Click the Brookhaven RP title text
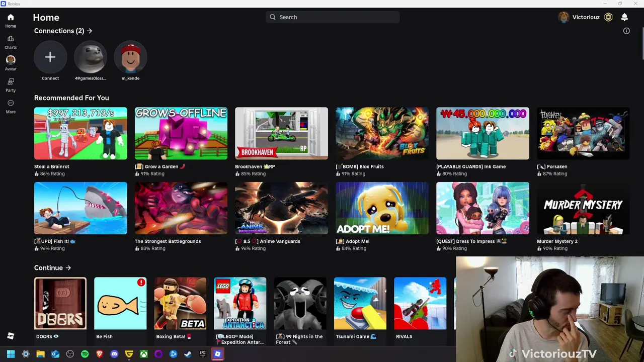This screenshot has width=644, height=362. pos(255,166)
